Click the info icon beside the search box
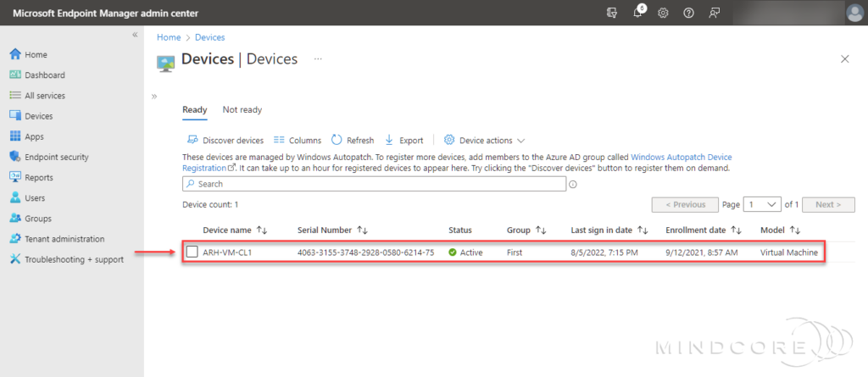 [573, 185]
